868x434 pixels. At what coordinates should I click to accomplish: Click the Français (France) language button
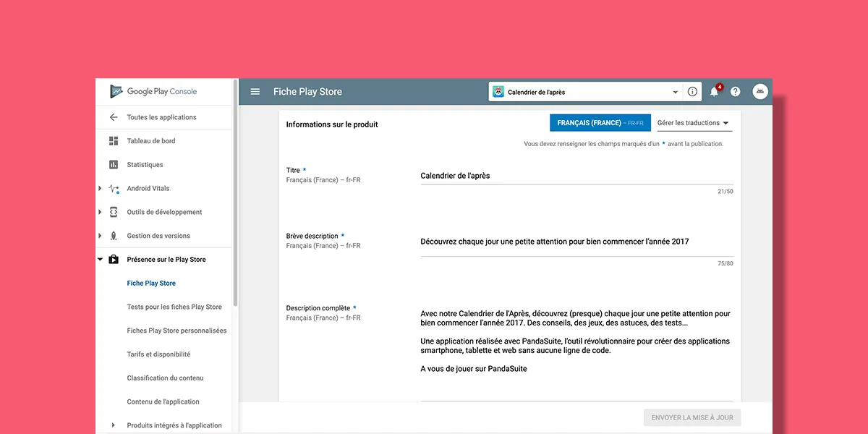click(x=600, y=123)
